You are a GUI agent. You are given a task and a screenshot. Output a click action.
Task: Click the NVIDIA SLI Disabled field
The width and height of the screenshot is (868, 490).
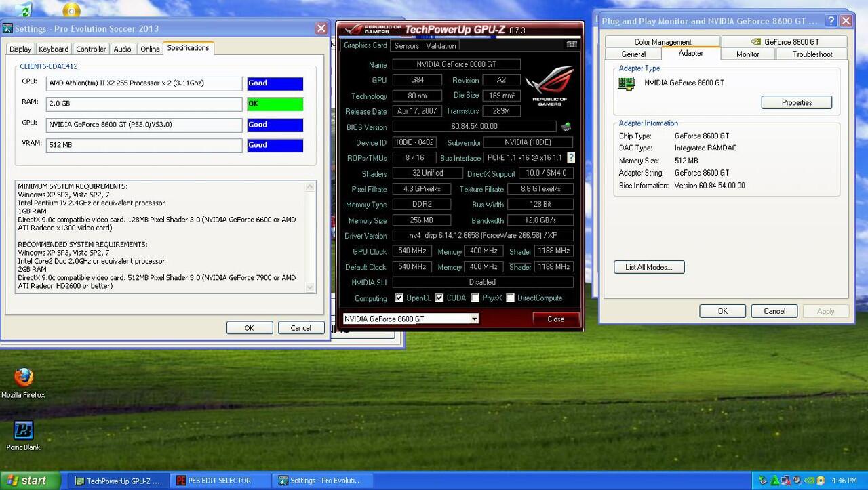(483, 282)
